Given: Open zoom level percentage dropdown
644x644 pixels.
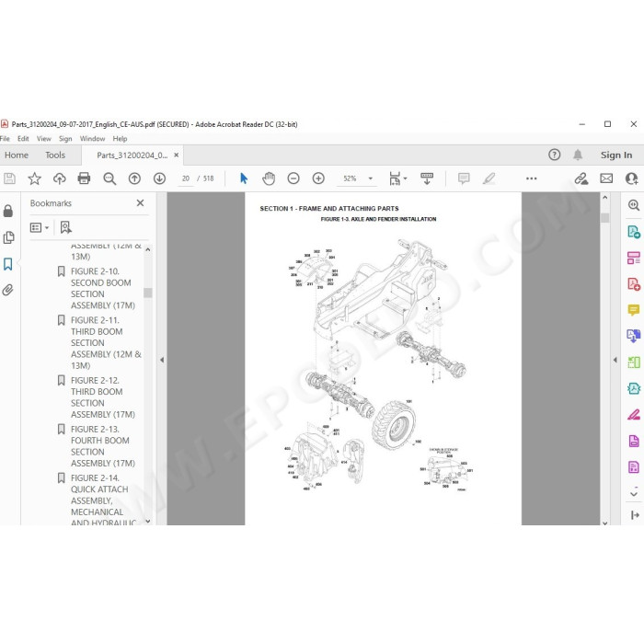Looking at the screenshot, I should tap(370, 178).
